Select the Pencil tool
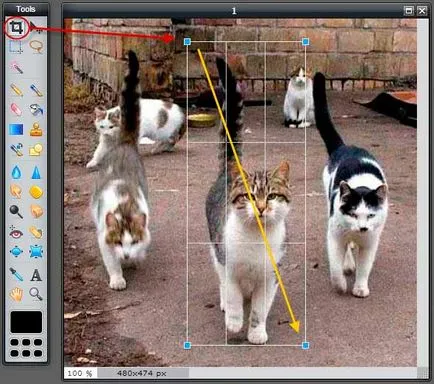434x384 pixels. click(16, 90)
